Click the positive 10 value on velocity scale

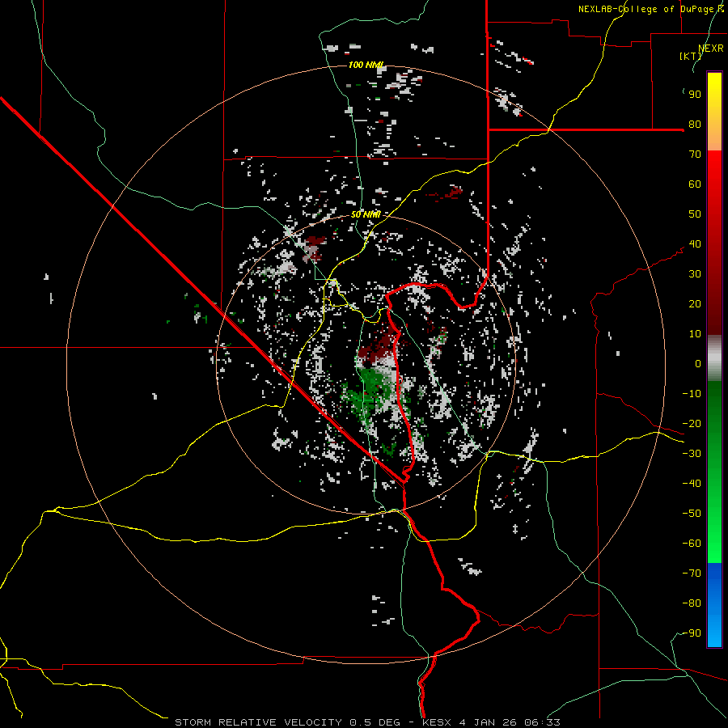tap(695, 334)
